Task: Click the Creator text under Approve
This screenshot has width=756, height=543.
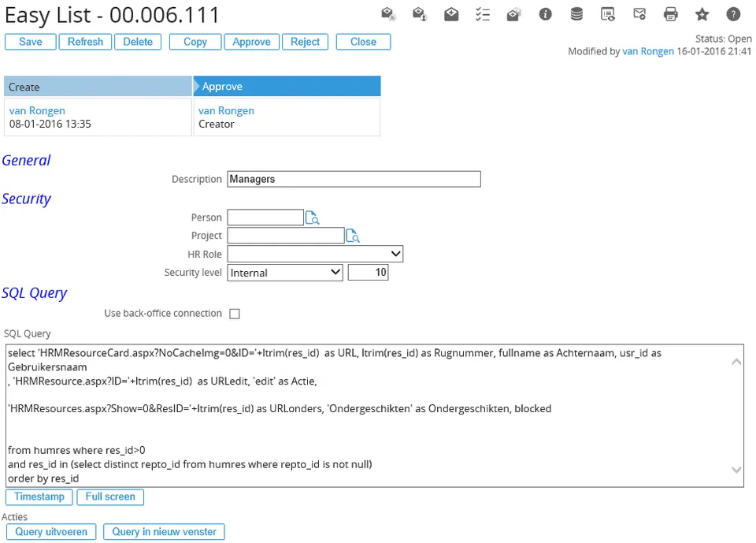Action: pyautogui.click(x=216, y=124)
